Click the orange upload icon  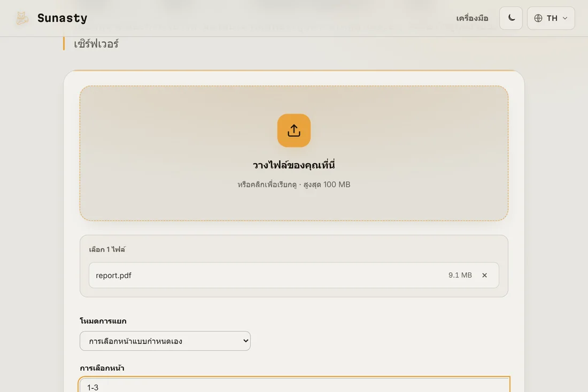coord(294,130)
